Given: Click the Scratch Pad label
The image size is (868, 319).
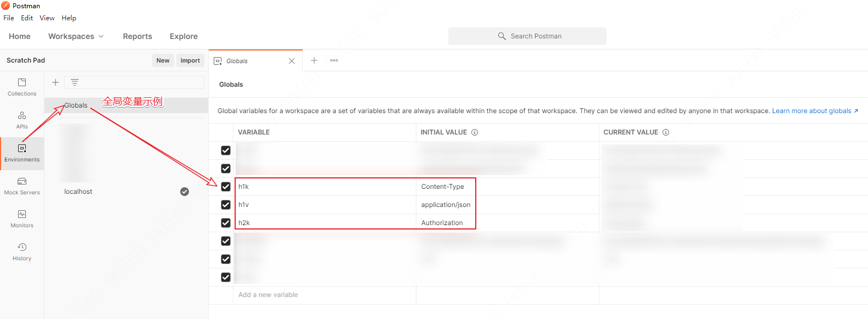Looking at the screenshot, I should pyautogui.click(x=26, y=60).
